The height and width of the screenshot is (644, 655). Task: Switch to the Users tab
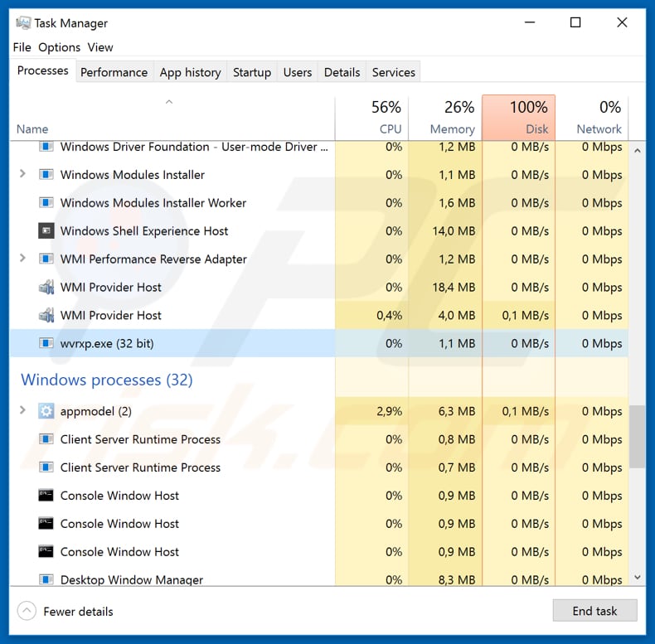click(x=298, y=72)
